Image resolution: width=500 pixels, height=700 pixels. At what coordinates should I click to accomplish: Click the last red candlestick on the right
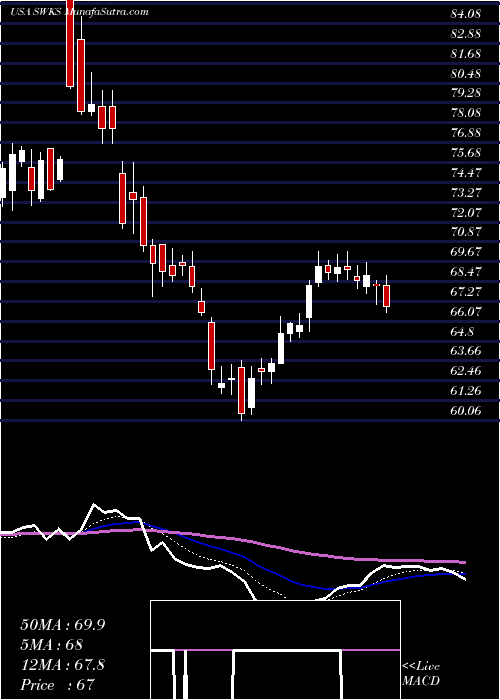click(x=387, y=295)
